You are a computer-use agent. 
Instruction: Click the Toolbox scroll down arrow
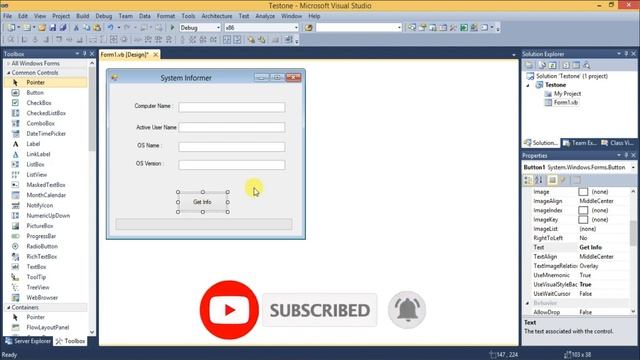pyautogui.click(x=92, y=332)
